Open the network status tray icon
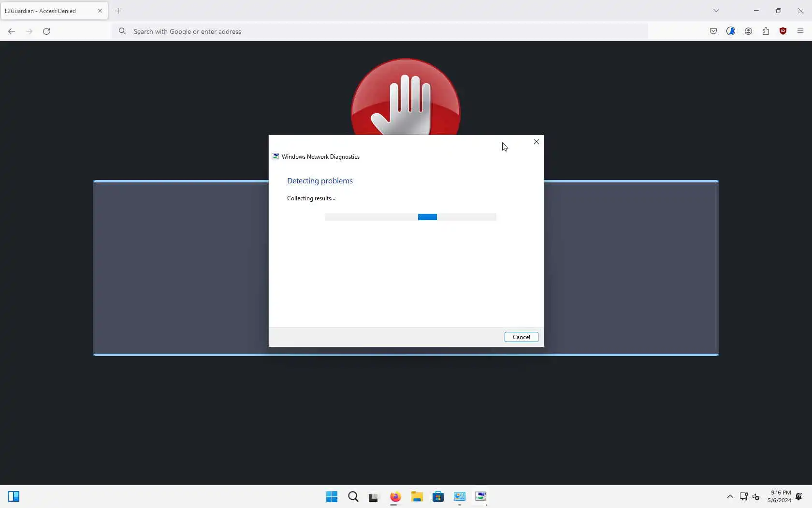Screen dimensions: 812x508 (744, 497)
